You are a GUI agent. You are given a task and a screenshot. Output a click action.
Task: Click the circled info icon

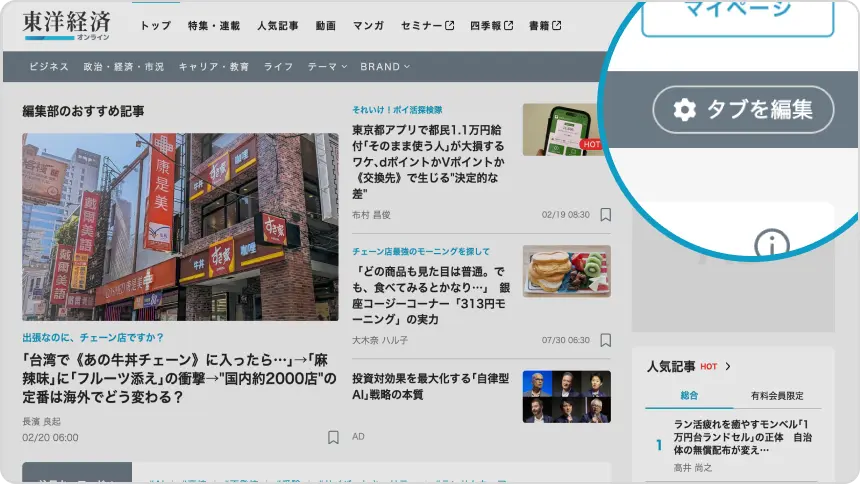coord(771,245)
